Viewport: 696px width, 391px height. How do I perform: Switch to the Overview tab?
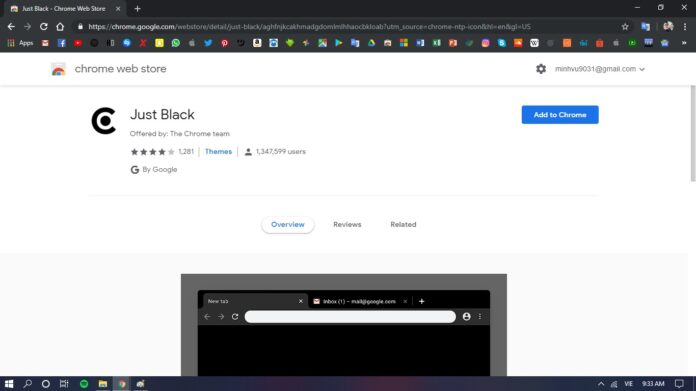click(x=288, y=225)
